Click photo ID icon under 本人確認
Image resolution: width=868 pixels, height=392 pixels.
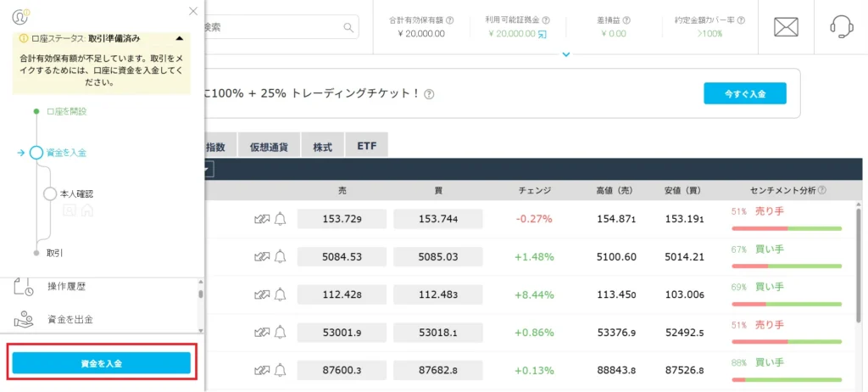[x=70, y=210]
